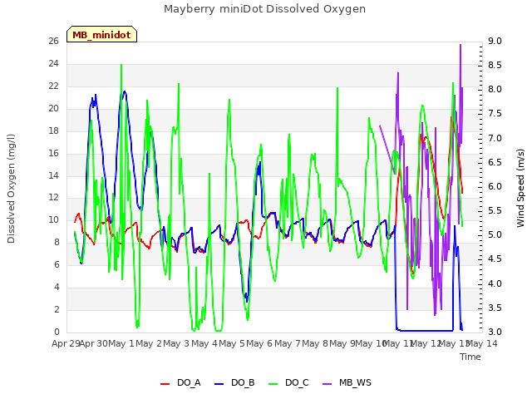Click the red DO_A legend swatch

coord(165,383)
